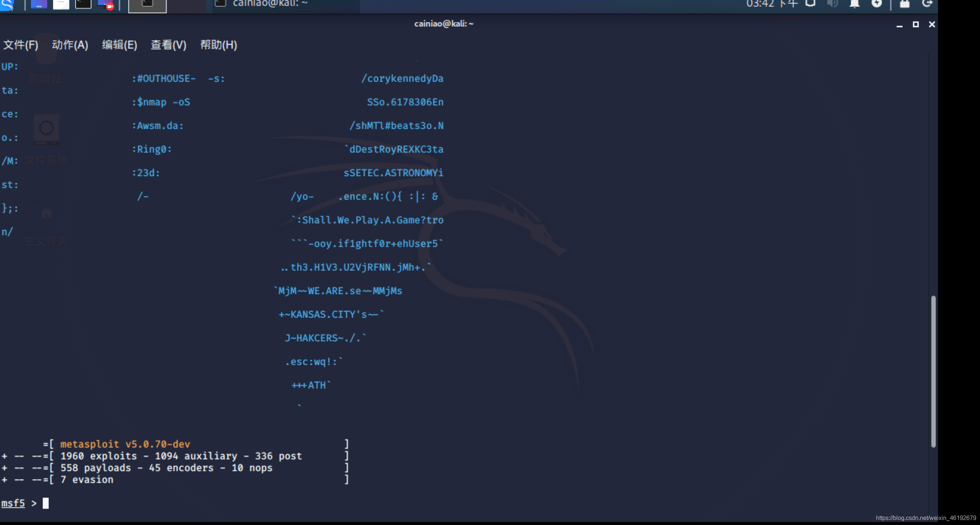This screenshot has width=980, height=525.
Task: Open the 动作(A) menu
Action: pos(70,45)
